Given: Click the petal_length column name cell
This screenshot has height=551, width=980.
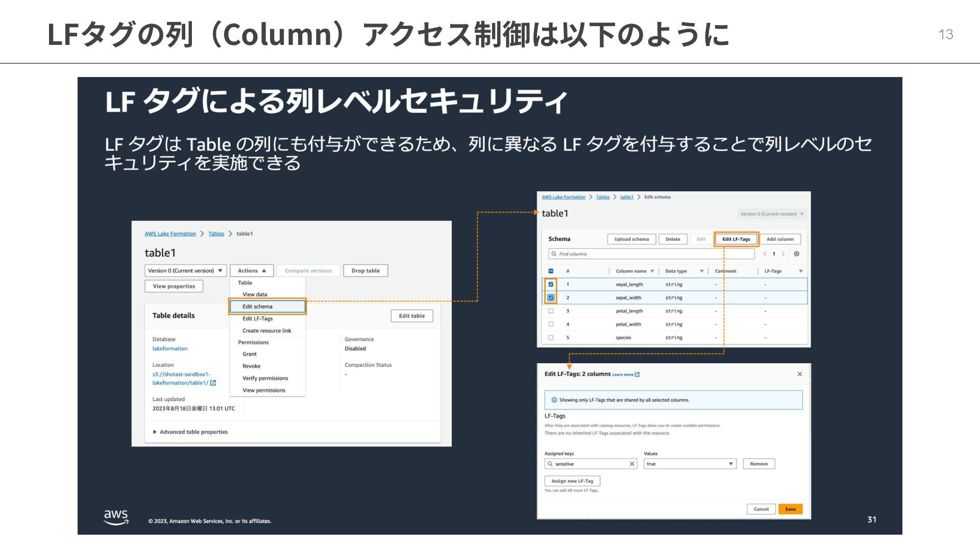Looking at the screenshot, I should point(629,311).
